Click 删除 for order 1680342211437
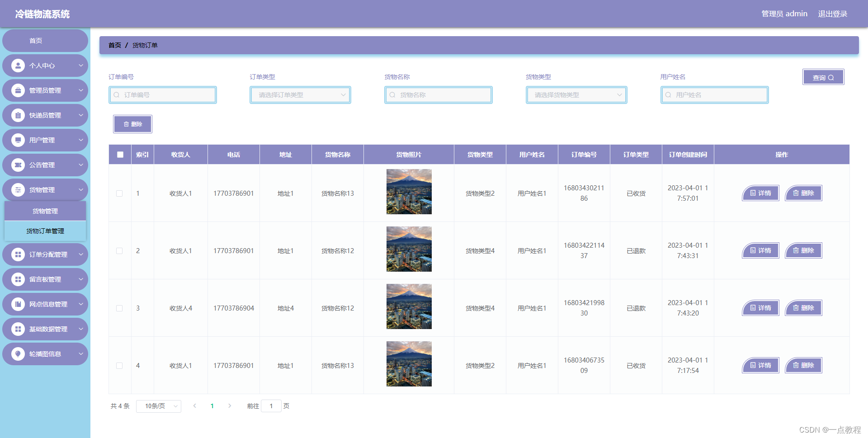This screenshot has width=868, height=438. pyautogui.click(x=803, y=251)
